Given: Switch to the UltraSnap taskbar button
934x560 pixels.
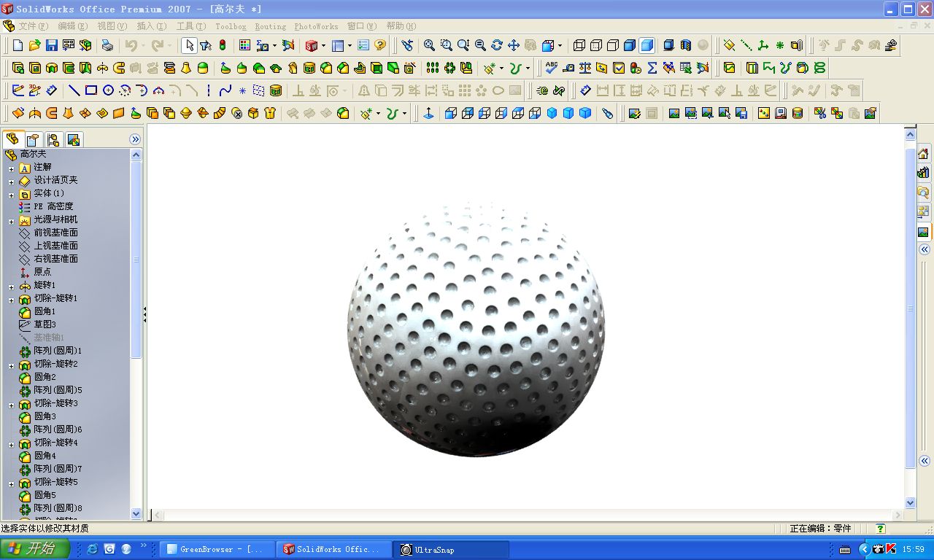Looking at the screenshot, I should coord(452,549).
